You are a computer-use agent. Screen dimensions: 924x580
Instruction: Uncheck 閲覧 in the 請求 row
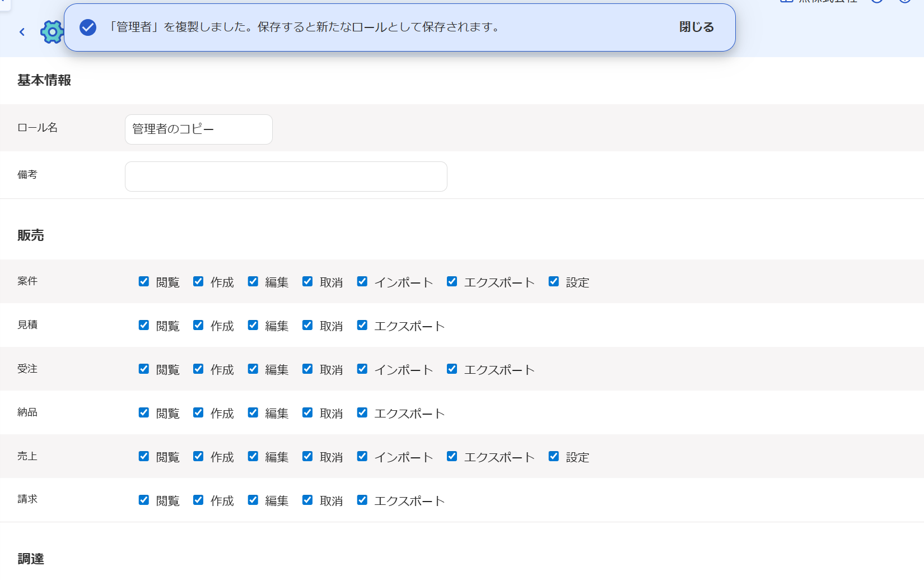144,500
